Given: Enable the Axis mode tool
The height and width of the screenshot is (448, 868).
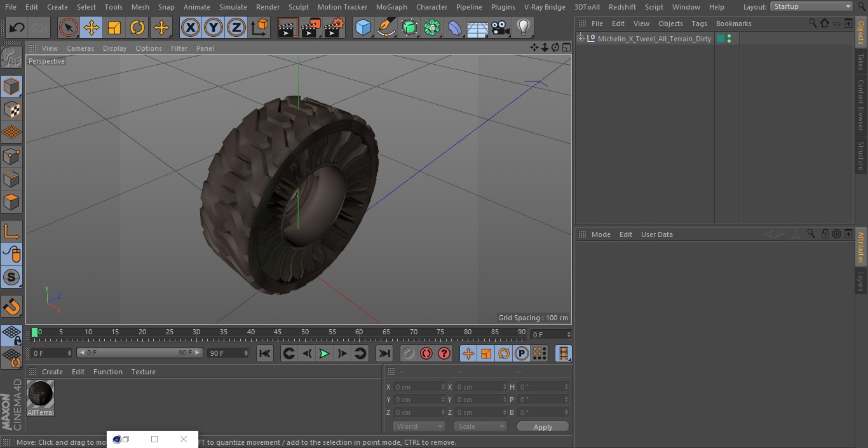Looking at the screenshot, I should pos(11,231).
